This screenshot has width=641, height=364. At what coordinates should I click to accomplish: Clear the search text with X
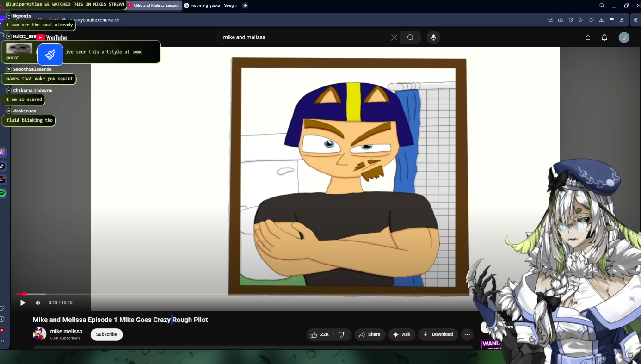[x=394, y=37]
